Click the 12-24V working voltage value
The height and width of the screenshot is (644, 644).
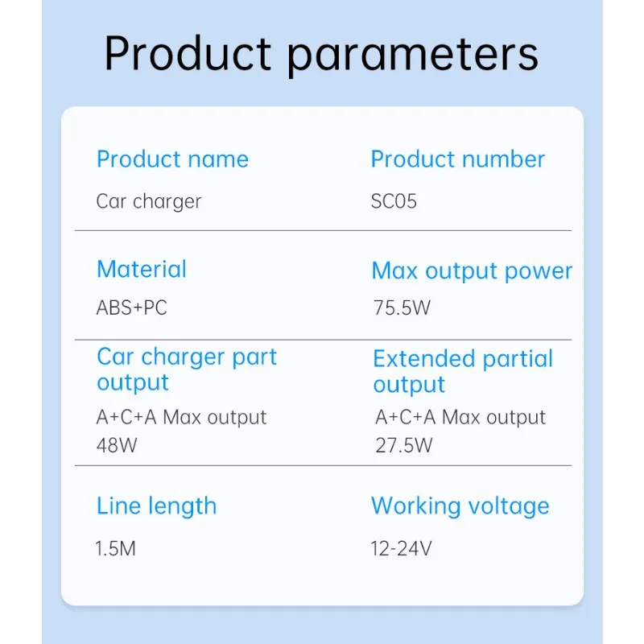(x=401, y=550)
